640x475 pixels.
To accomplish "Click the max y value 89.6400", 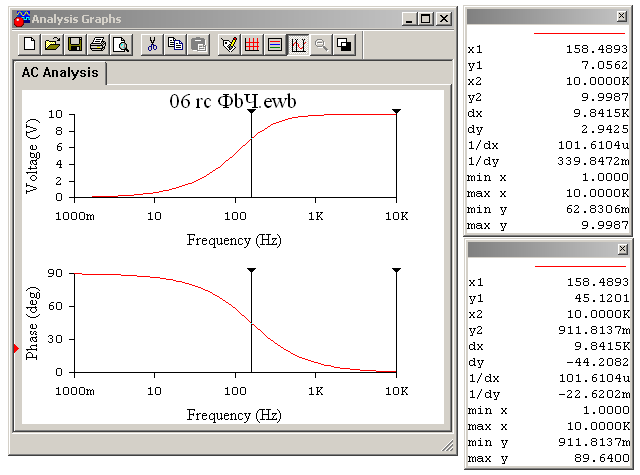I will pyautogui.click(x=602, y=458).
